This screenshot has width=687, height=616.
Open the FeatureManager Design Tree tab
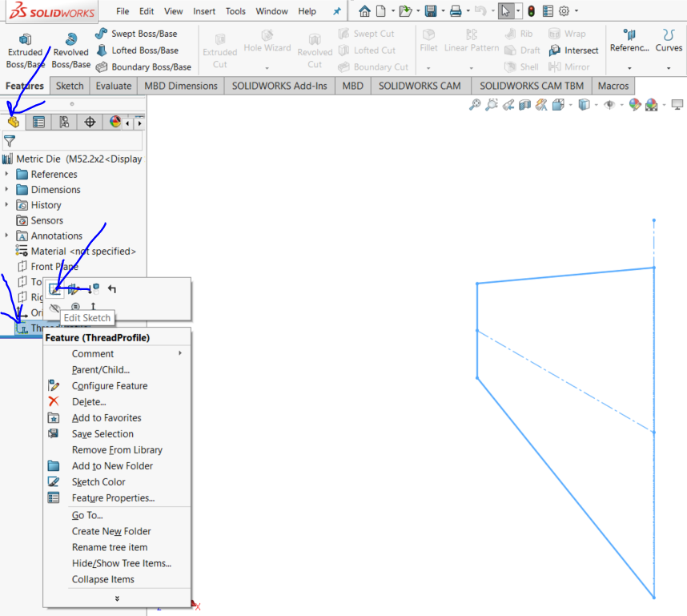(13, 122)
